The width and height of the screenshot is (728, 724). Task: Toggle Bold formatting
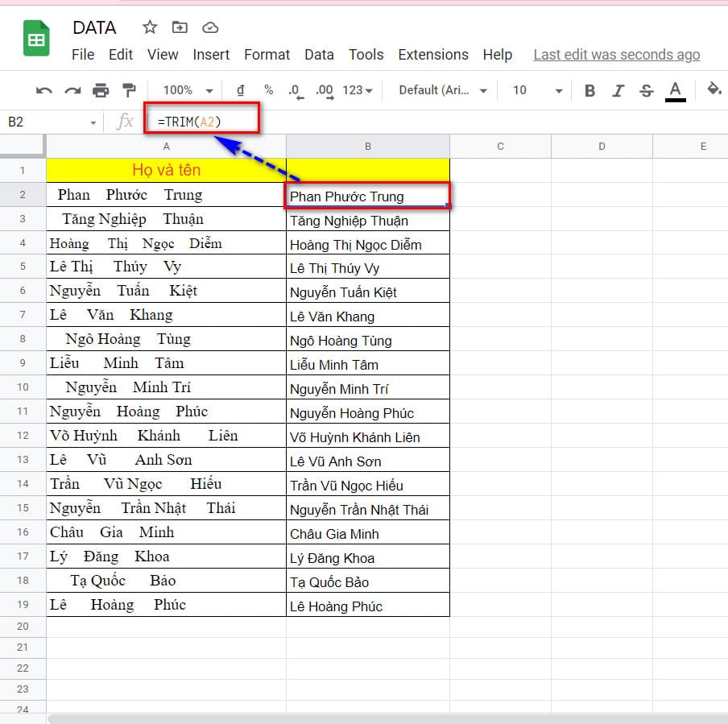(x=589, y=90)
